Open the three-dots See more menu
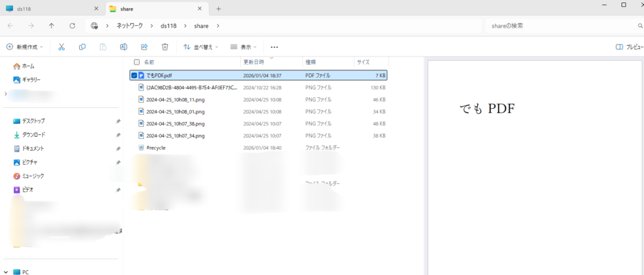644x275 pixels. pos(274,47)
